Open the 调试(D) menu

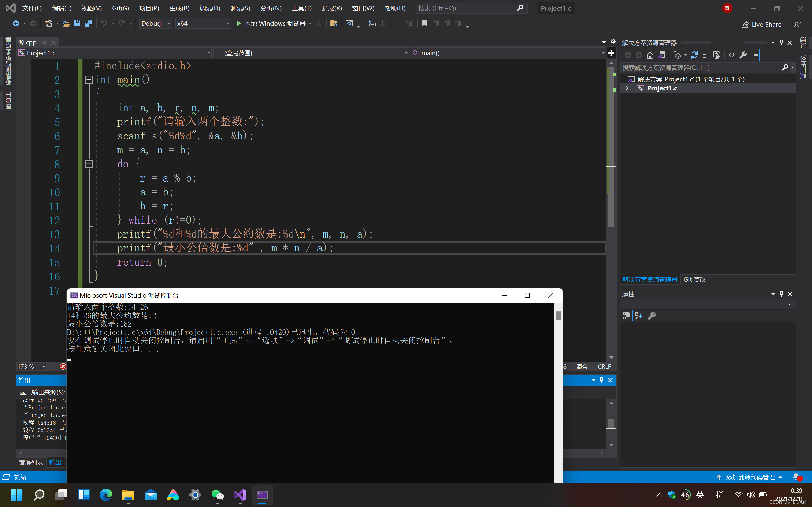tap(210, 8)
